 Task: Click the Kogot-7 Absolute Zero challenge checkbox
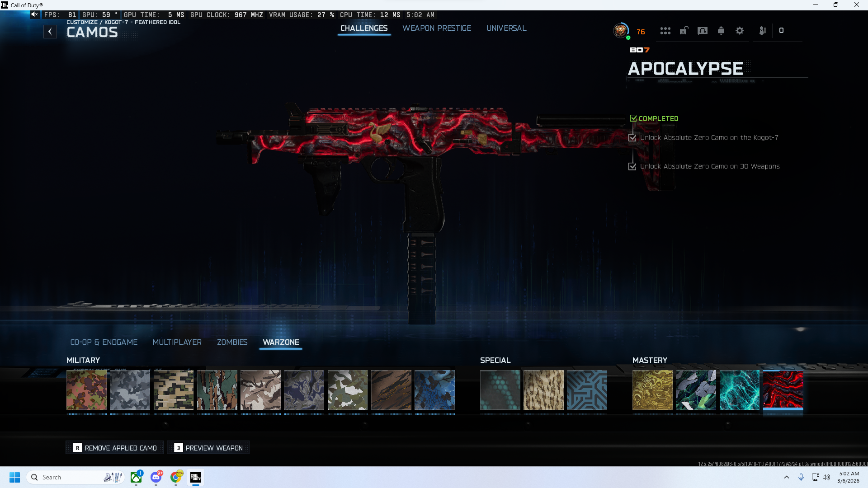click(632, 138)
